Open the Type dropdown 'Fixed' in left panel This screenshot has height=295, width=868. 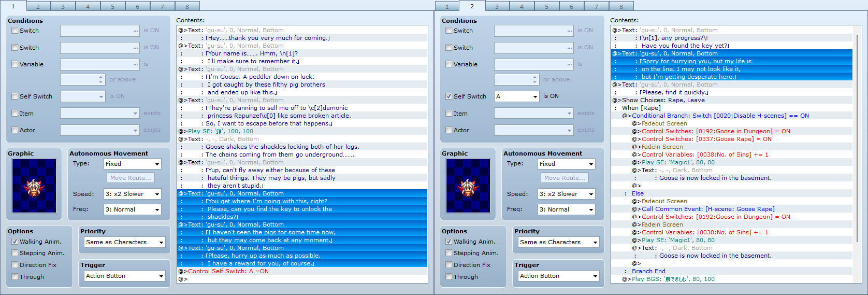133,164
